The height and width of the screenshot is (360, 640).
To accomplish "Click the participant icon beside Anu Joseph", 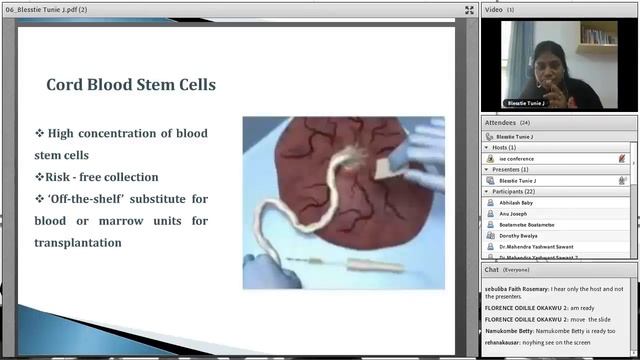I will 490,213.
